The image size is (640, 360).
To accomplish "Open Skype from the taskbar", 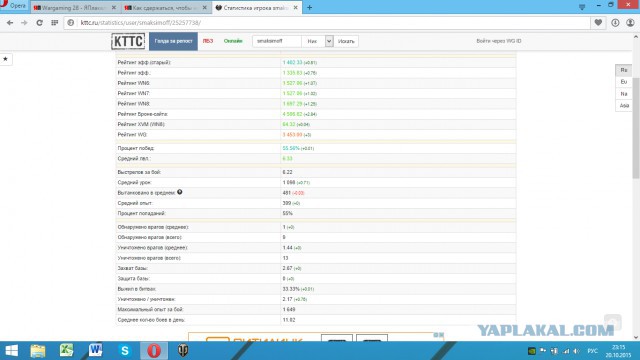I will click(124, 351).
